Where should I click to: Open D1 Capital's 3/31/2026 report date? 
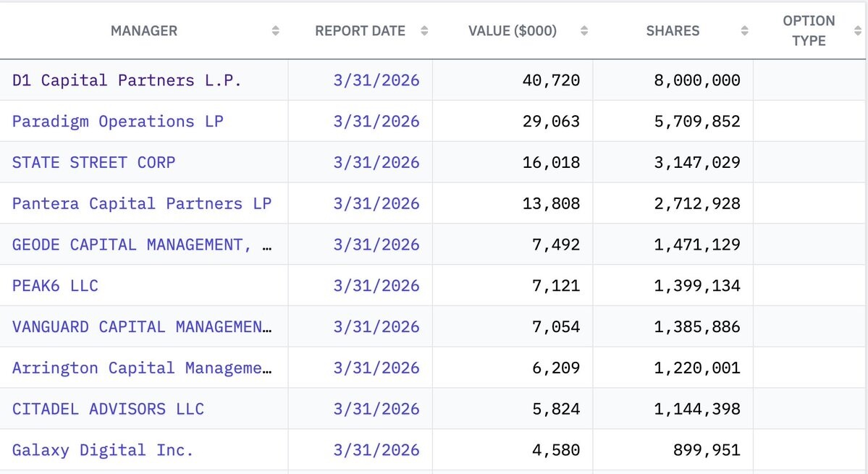(x=376, y=80)
